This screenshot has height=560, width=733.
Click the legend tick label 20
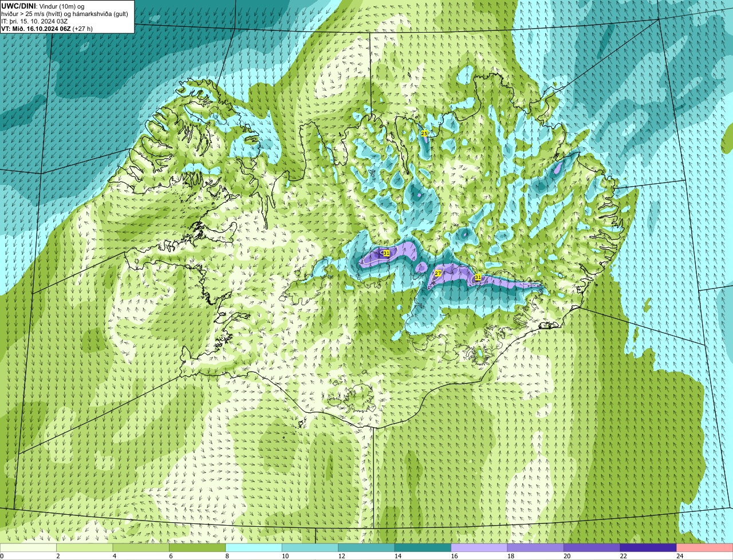coord(566,556)
